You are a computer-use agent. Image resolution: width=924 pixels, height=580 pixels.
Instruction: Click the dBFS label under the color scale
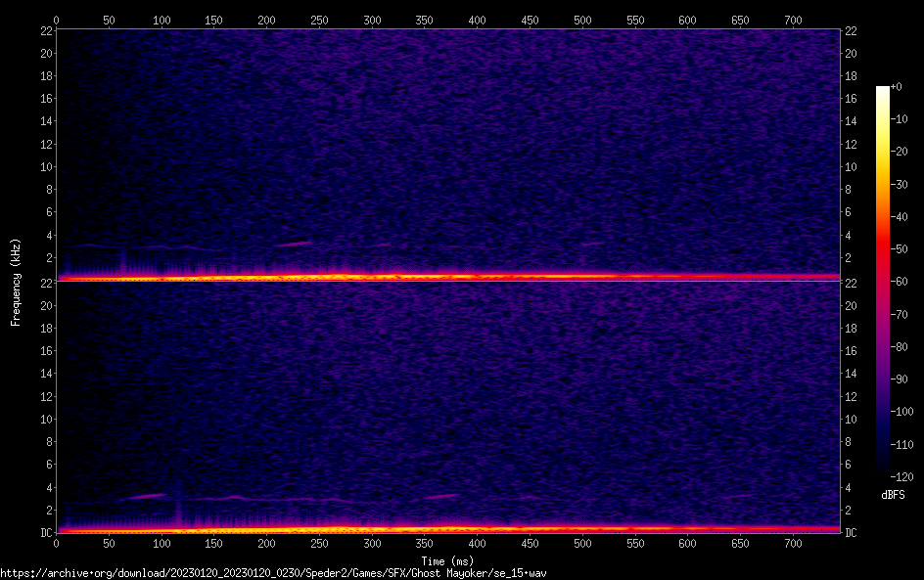[x=892, y=496]
